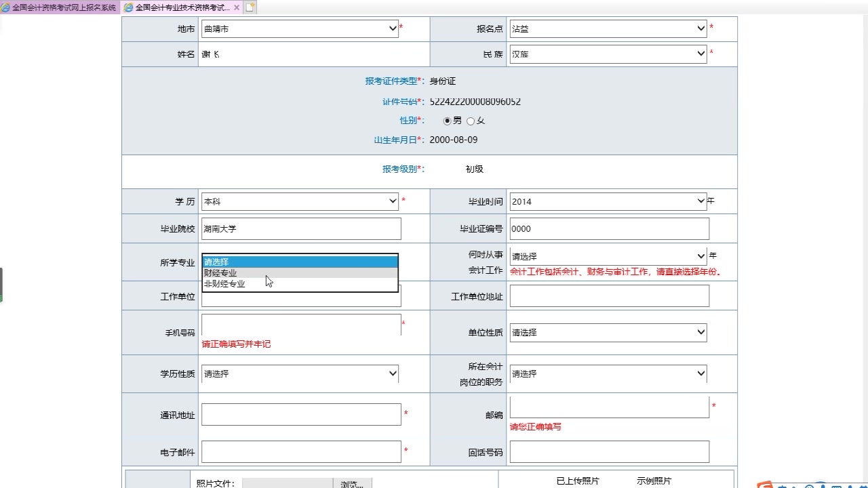Switch to the 全国会计专业技术资格考试 tab
This screenshot has width=868, height=488.
(180, 7)
